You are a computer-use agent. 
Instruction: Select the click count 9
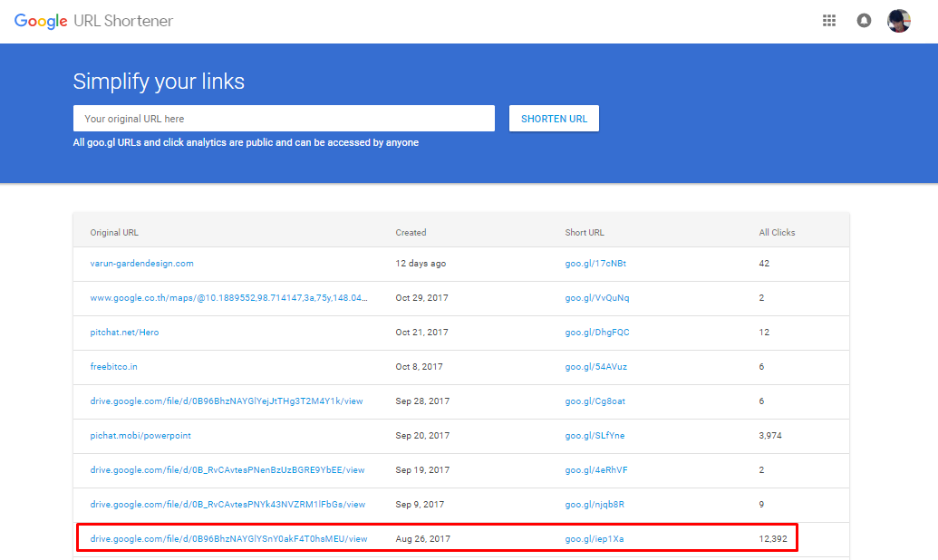click(x=761, y=505)
